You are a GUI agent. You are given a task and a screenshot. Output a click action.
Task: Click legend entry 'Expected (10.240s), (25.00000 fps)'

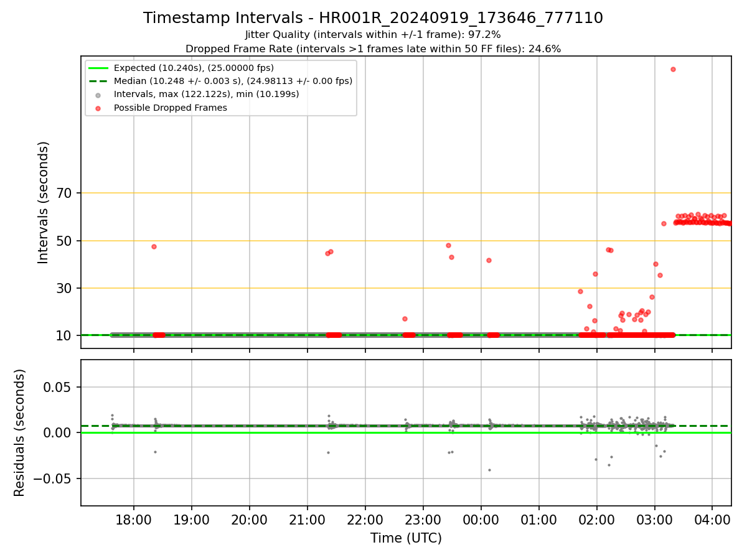(x=194, y=68)
